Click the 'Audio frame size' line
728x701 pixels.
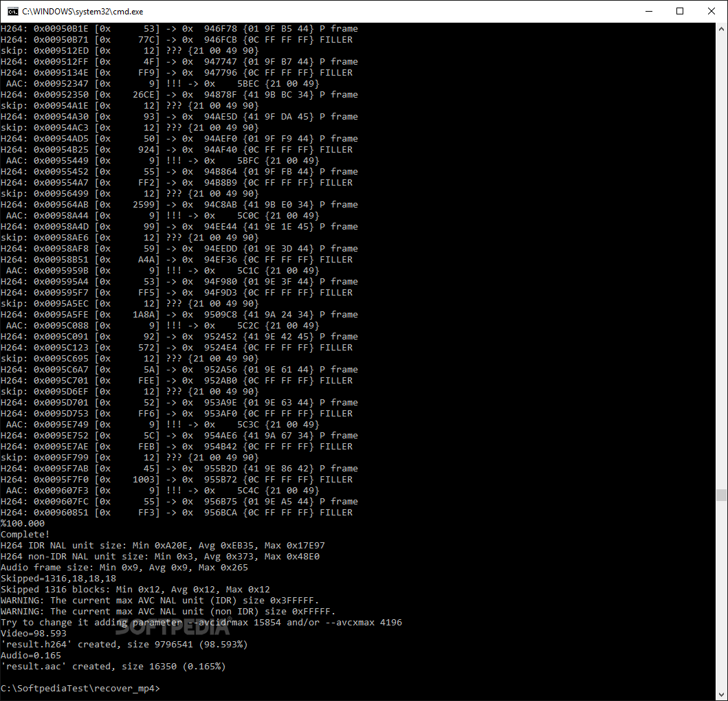[x=124, y=567]
